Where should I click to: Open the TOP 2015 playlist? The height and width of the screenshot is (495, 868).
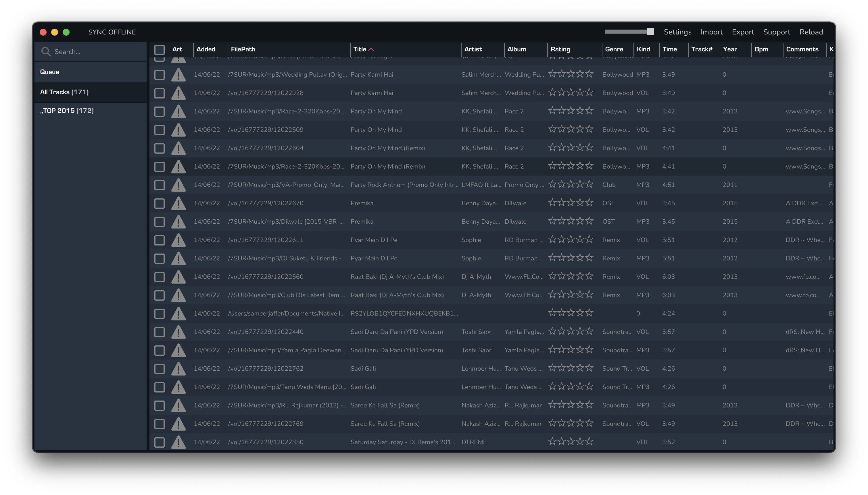[67, 111]
